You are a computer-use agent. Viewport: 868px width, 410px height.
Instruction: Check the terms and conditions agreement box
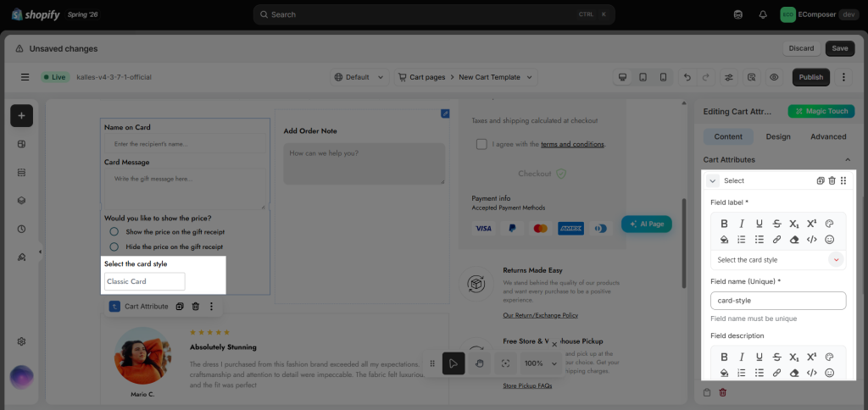[x=481, y=144]
